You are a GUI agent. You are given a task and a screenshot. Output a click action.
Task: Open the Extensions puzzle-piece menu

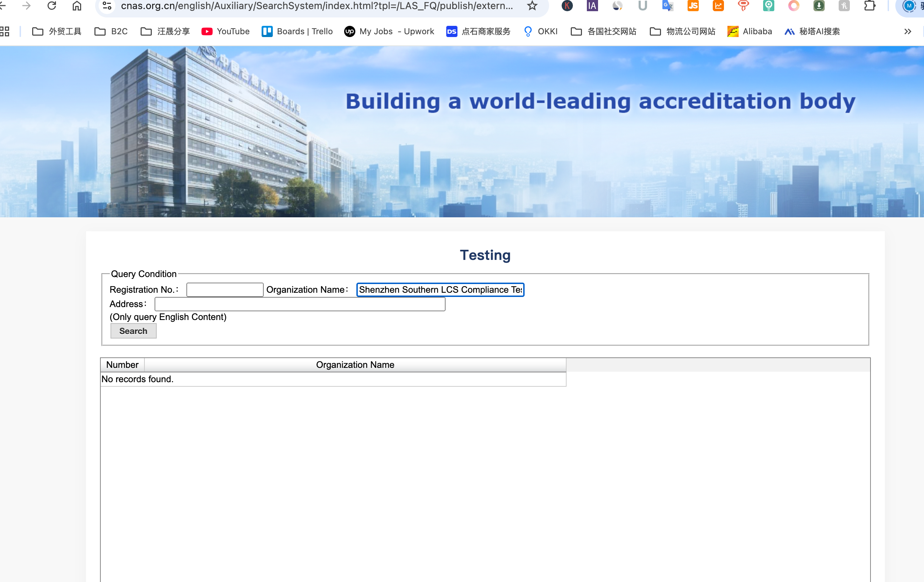pos(869,6)
